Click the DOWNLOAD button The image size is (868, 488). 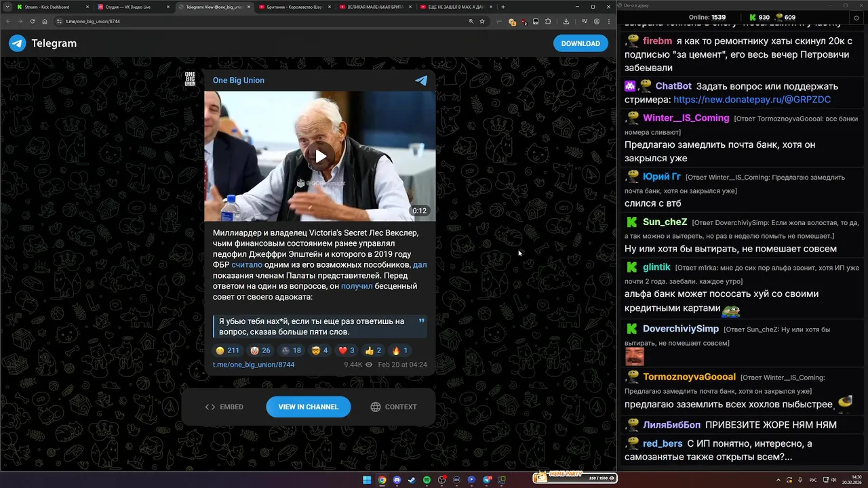click(x=580, y=43)
